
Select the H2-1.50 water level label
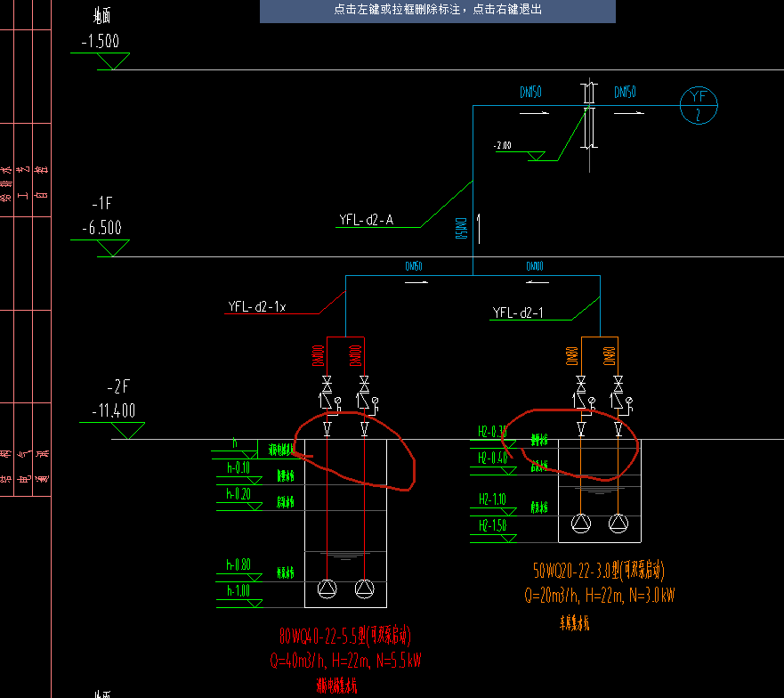(492, 525)
